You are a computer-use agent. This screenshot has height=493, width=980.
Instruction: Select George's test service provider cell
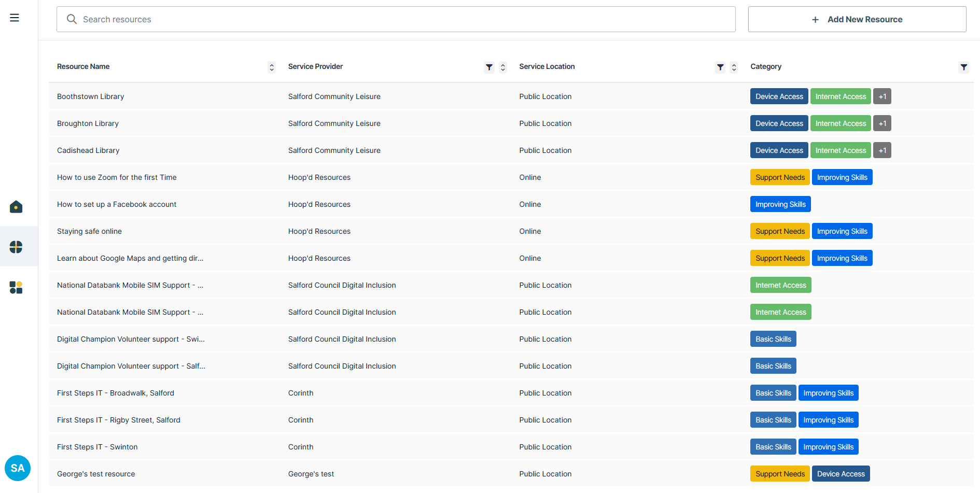coord(311,474)
